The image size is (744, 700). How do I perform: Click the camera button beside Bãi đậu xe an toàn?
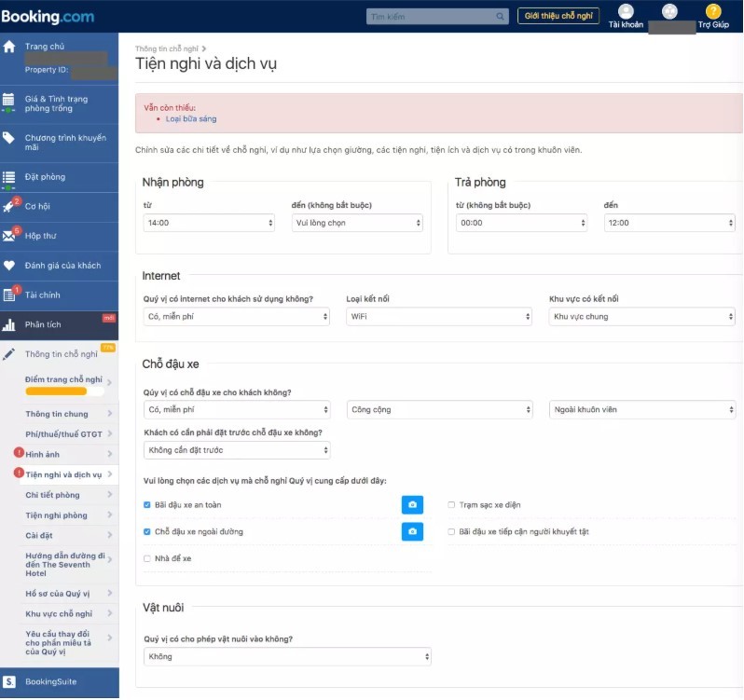(412, 504)
